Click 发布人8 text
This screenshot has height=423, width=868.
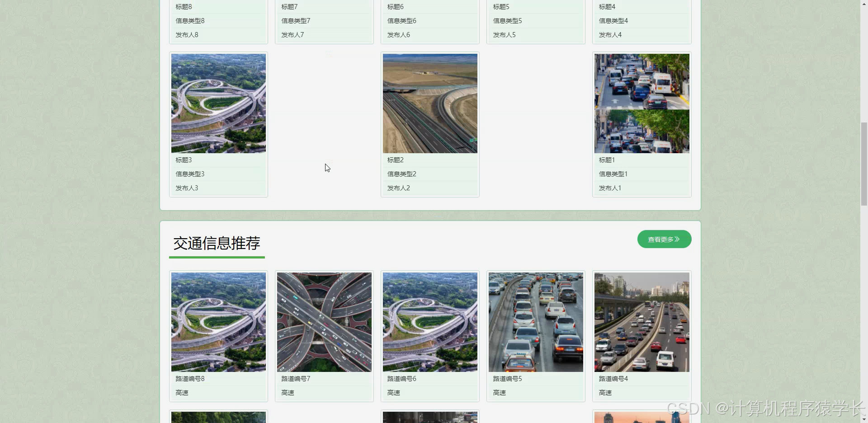[x=187, y=35]
